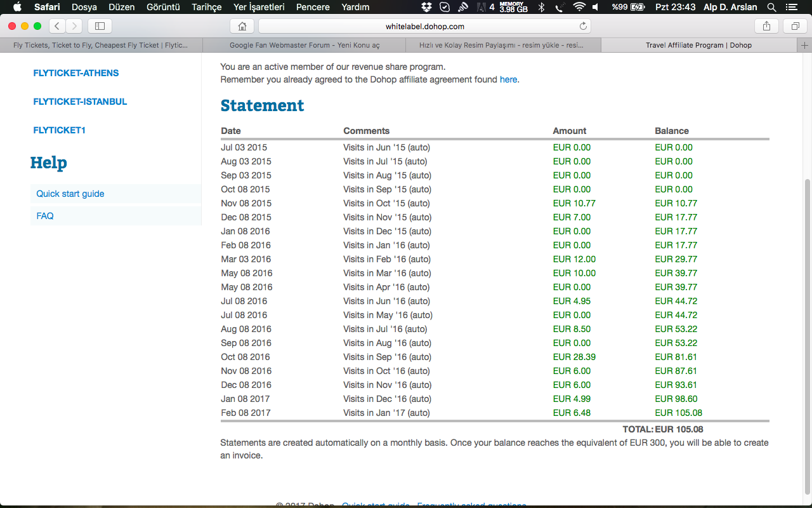Open the Yer İşaretleri menu
Image resolution: width=812 pixels, height=508 pixels.
[259, 7]
